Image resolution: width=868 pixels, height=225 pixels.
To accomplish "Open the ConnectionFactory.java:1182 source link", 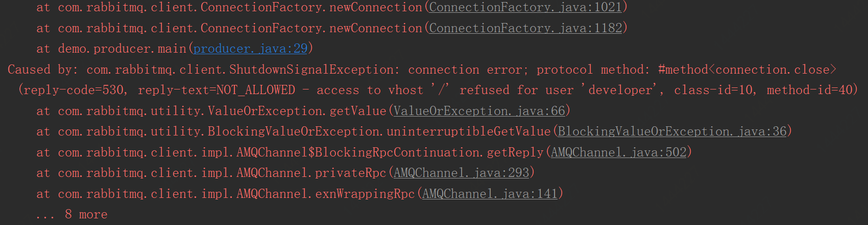I will point(525,28).
